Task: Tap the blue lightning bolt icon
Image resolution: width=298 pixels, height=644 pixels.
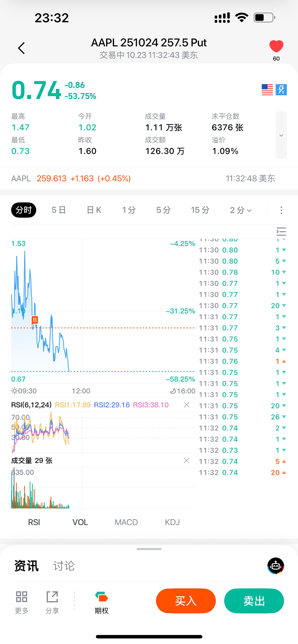Action: click(x=281, y=90)
